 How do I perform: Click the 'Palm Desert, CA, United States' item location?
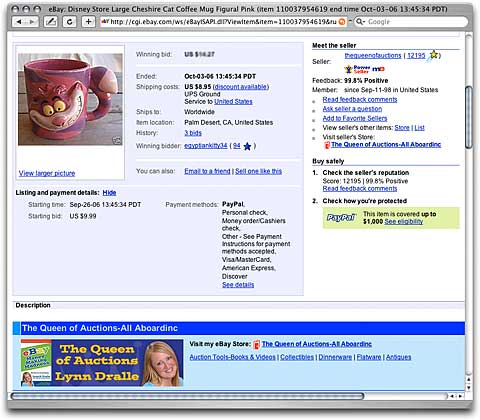click(229, 123)
